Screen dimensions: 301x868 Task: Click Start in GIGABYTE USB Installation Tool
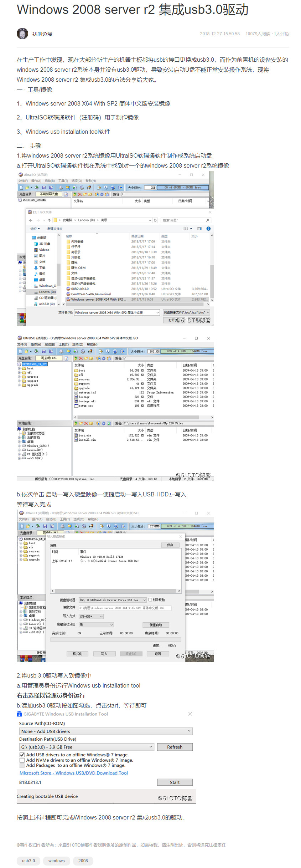(175, 782)
